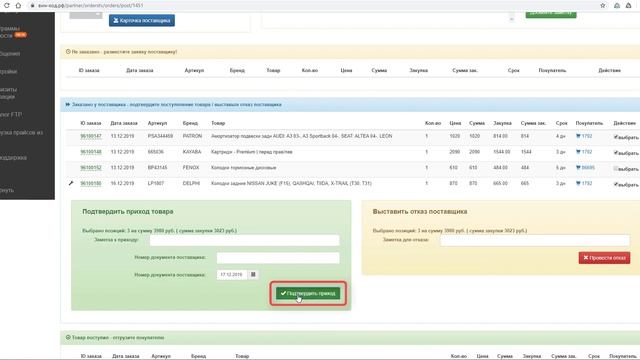Viewport: 640px width, 360px height.
Task: Click double-arrow icon in Заказано у поставщика header
Action: click(68, 104)
